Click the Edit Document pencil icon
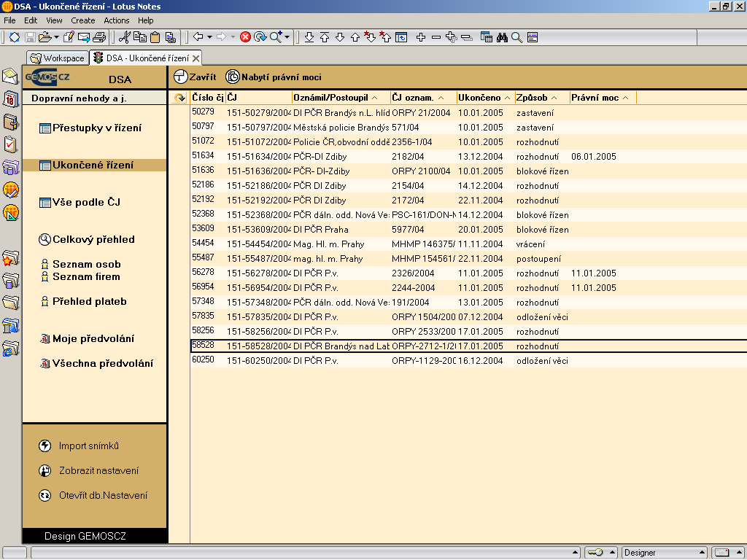747x560 pixels. pyautogui.click(x=68, y=37)
